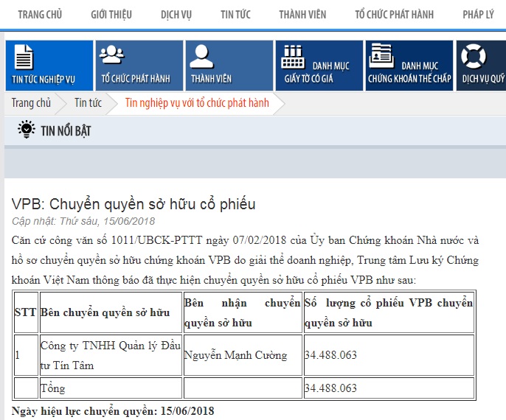
Task: Click the lifebuoy icon for Dịch vụ quỹ
Action: (474, 56)
